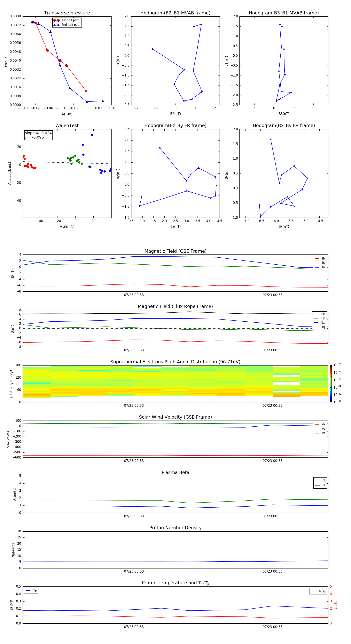The height and width of the screenshot is (644, 351).
Task: Click the Magnetic Field (GSE Frame) title
Action: pos(175,251)
